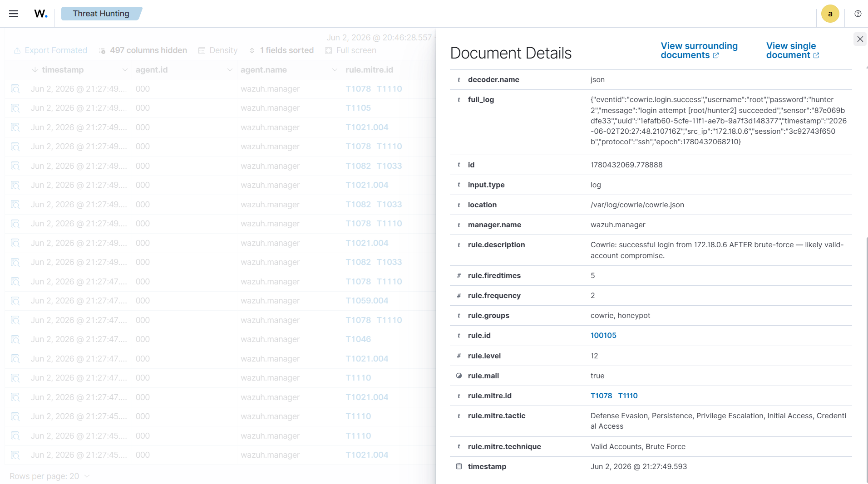Inspect the first T1105 row document
This screenshot has width=868, height=484.
point(15,108)
